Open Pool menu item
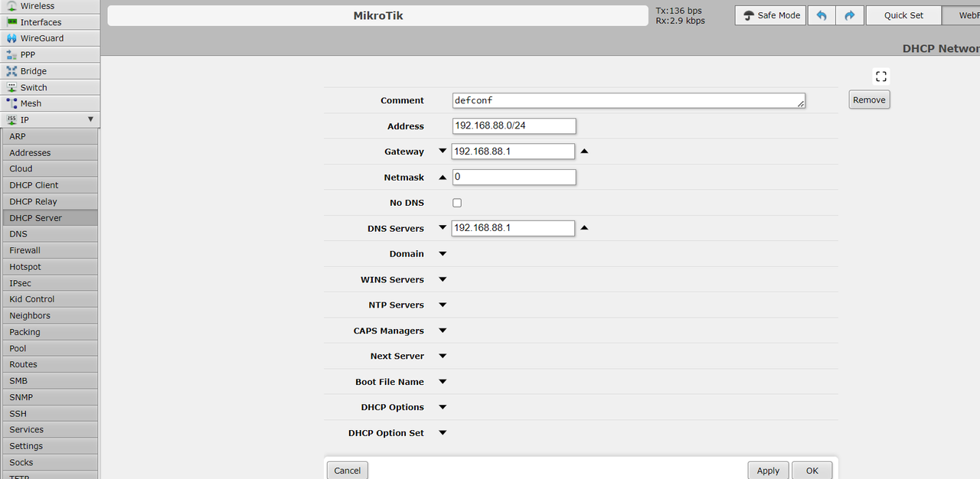 [50, 348]
